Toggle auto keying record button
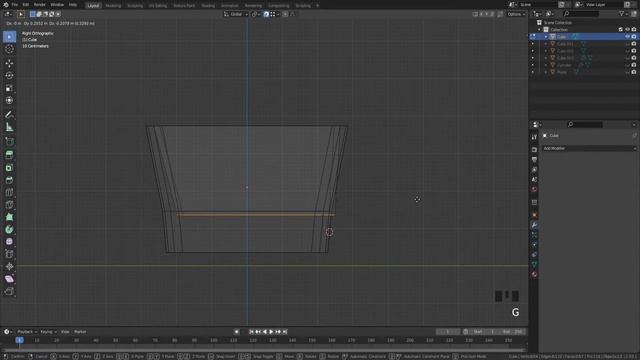640x360 pixels. pos(236,332)
